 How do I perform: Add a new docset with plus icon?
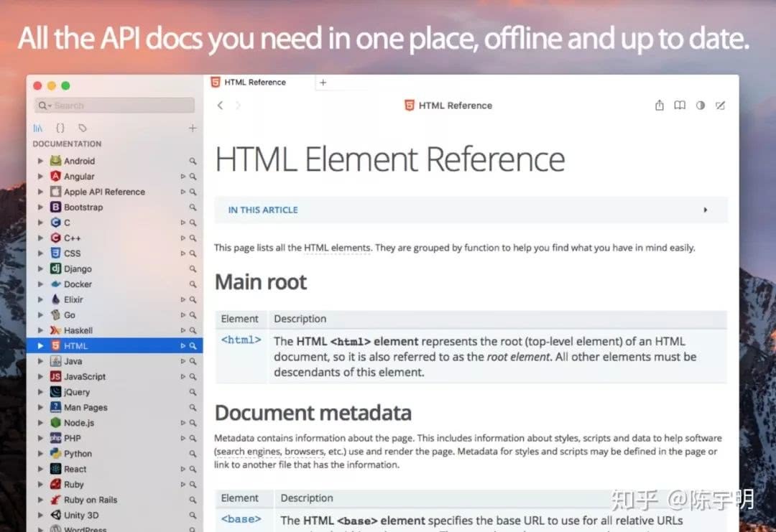(193, 129)
